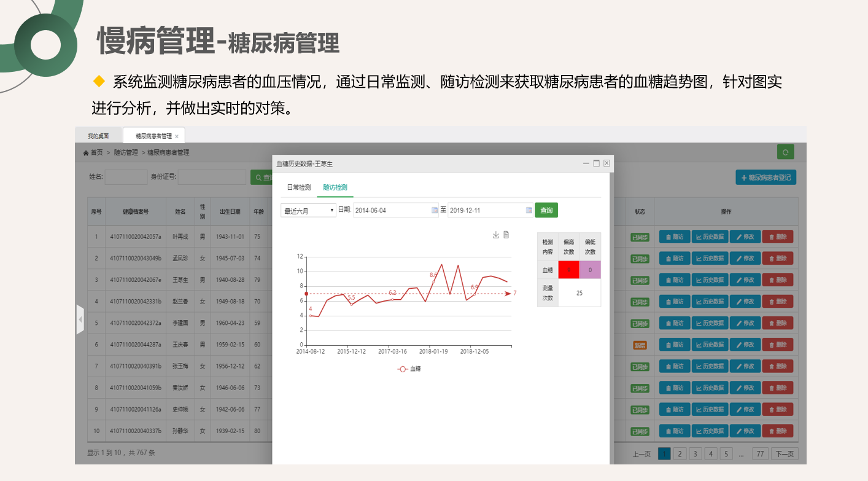Click 修改 in row 10 孙静华
Viewport: 868px width, 481px height.
(x=745, y=431)
